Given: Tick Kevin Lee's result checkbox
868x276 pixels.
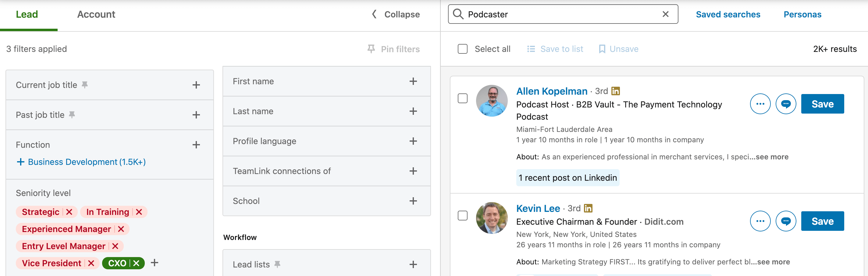Looking at the screenshot, I should pyautogui.click(x=462, y=216).
